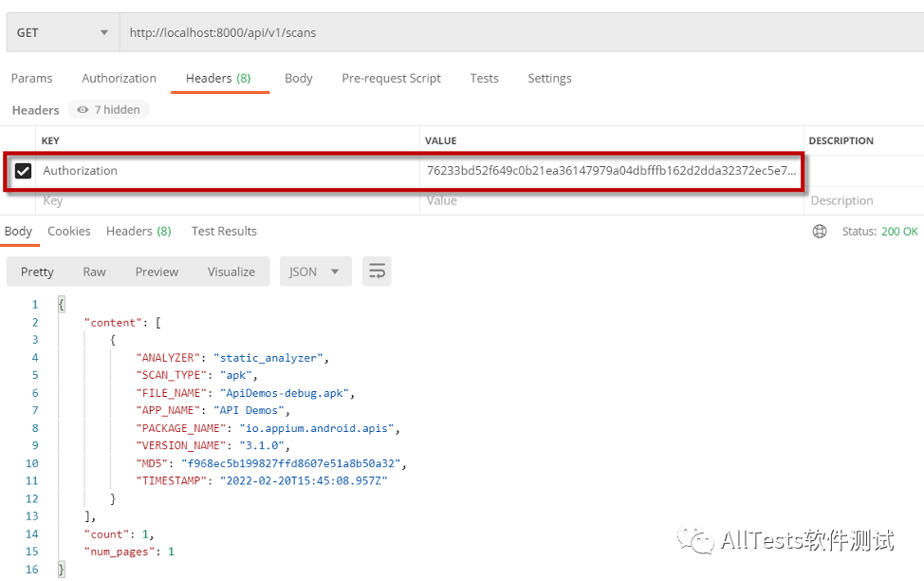This screenshot has height=581, width=924.
Task: Show the 7 hidden headers
Action: pyautogui.click(x=109, y=110)
